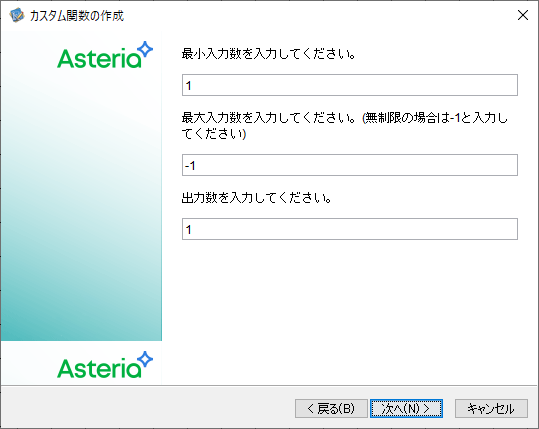
Task: Focus the 出力数 input field
Action: [350, 229]
